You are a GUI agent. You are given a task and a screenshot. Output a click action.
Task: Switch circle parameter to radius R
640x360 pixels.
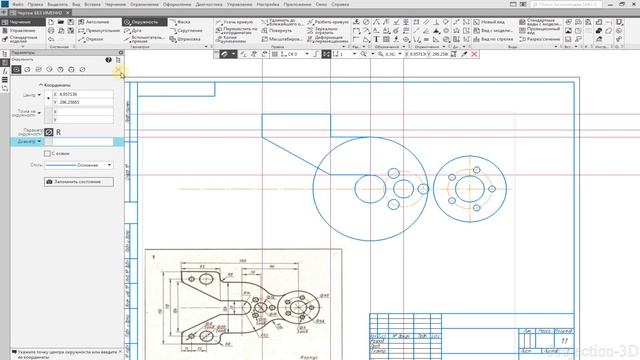pos(58,132)
